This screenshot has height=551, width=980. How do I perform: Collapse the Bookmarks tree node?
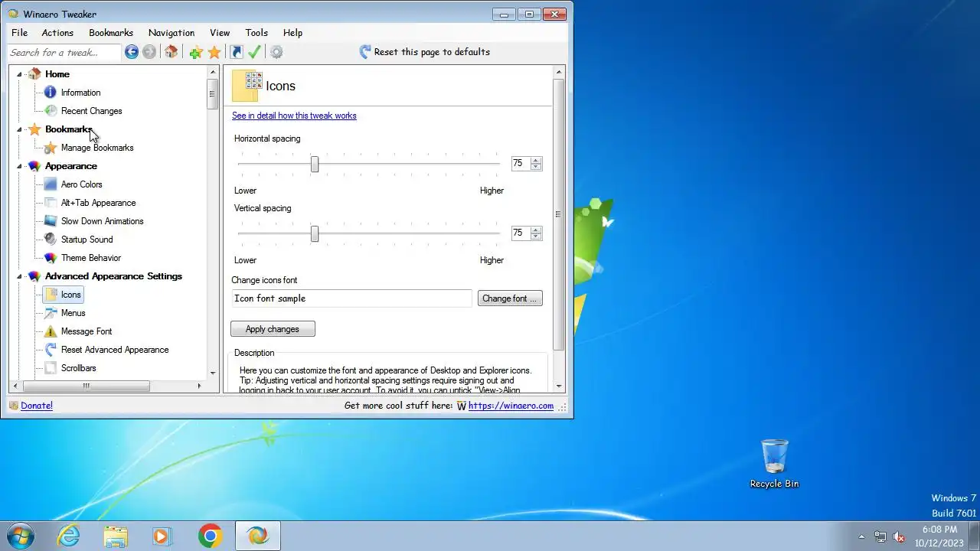tap(19, 129)
